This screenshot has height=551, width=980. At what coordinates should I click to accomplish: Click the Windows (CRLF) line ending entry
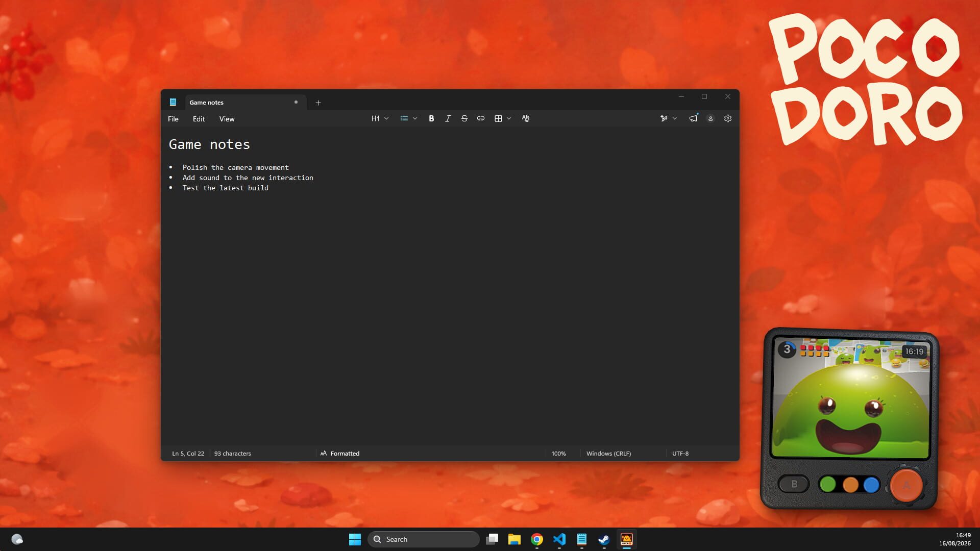click(608, 453)
